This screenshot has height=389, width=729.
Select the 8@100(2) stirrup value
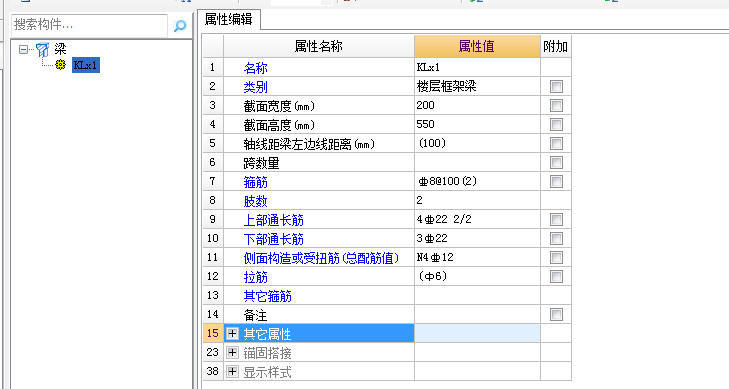[x=477, y=181]
